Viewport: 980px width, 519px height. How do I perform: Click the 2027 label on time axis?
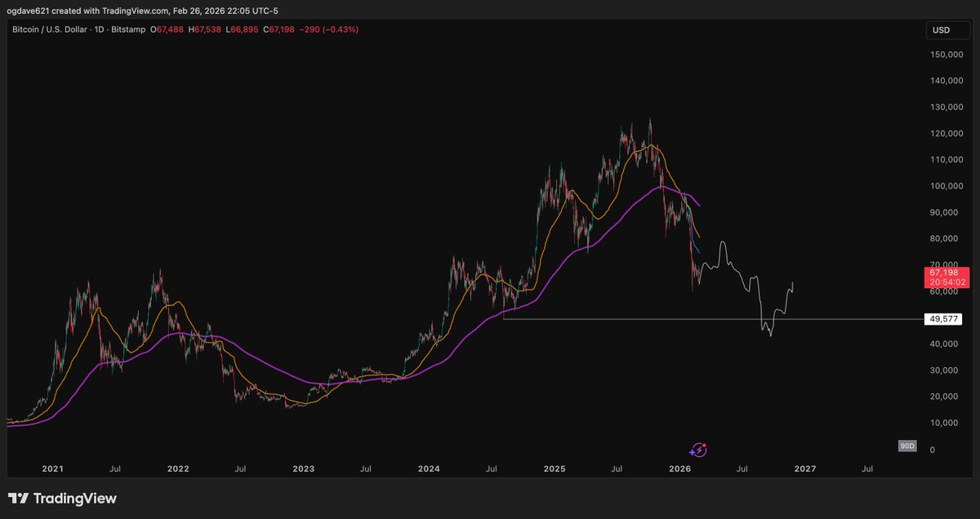click(805, 469)
